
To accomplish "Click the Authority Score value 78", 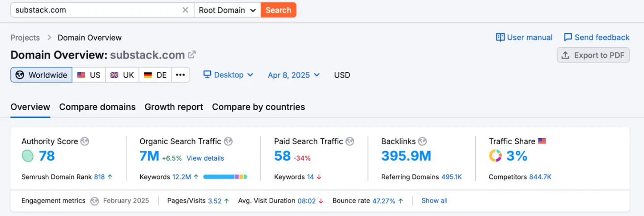I will tap(47, 156).
